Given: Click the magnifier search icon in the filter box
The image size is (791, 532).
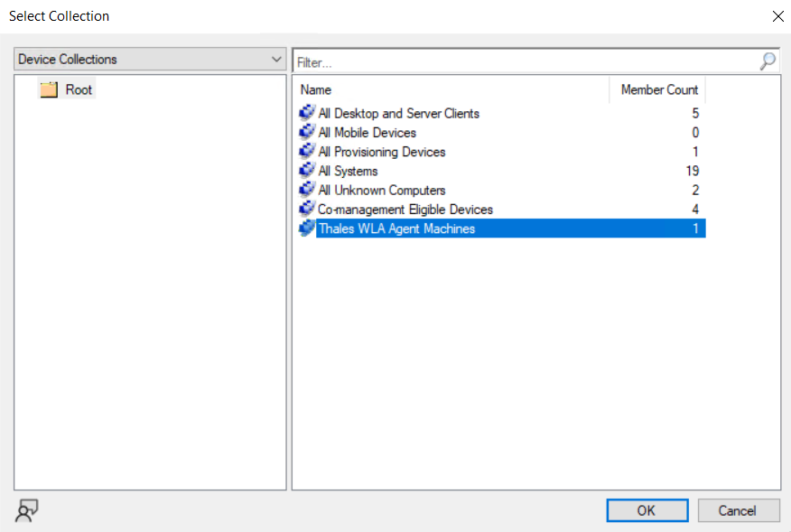Looking at the screenshot, I should coord(768,61).
